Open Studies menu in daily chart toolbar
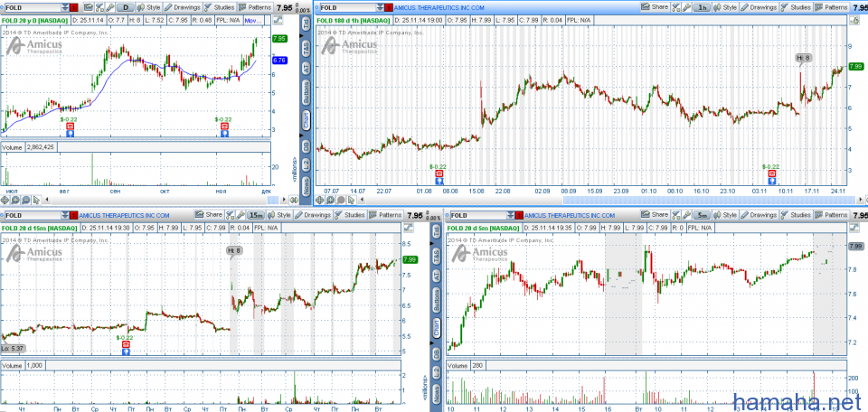This screenshot has height=412, width=868. [x=221, y=8]
